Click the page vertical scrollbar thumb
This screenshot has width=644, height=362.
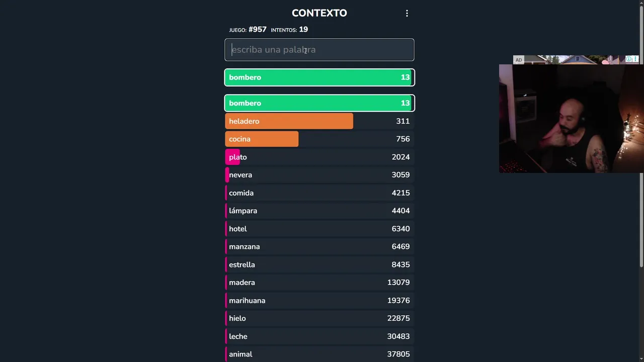click(641, 136)
